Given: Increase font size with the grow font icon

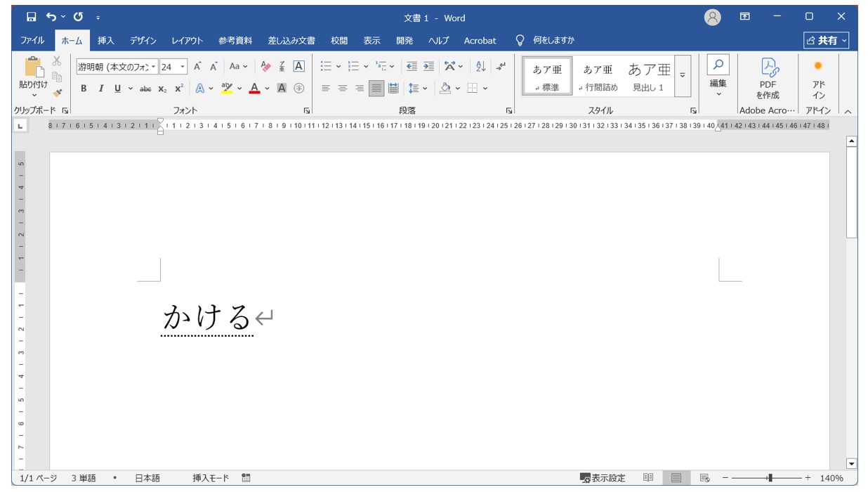Looking at the screenshot, I should coord(198,67).
